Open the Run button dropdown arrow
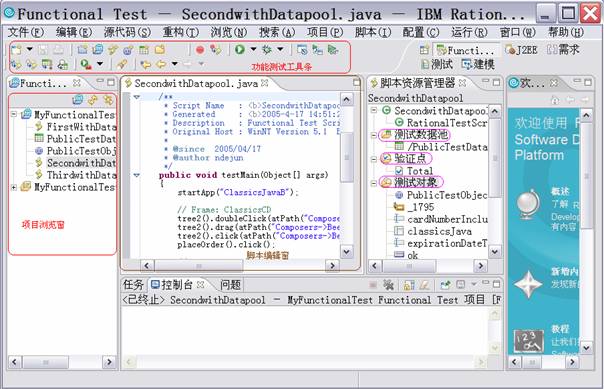The width and height of the screenshot is (604, 389). point(253,49)
